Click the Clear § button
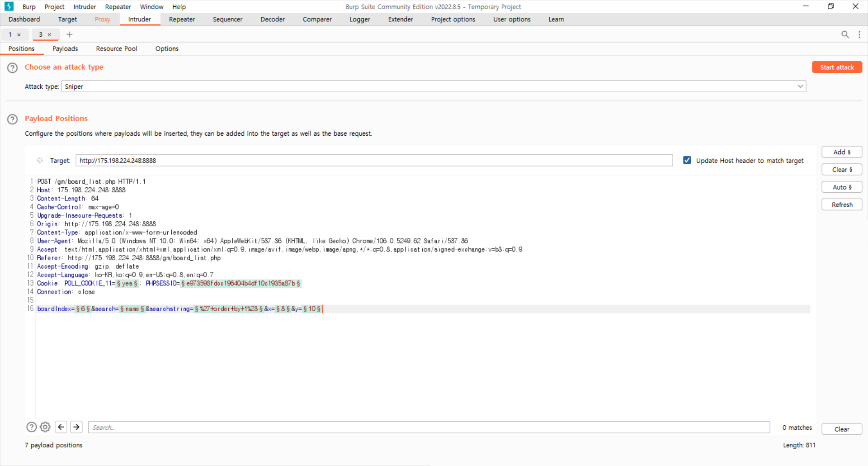 [x=842, y=170]
